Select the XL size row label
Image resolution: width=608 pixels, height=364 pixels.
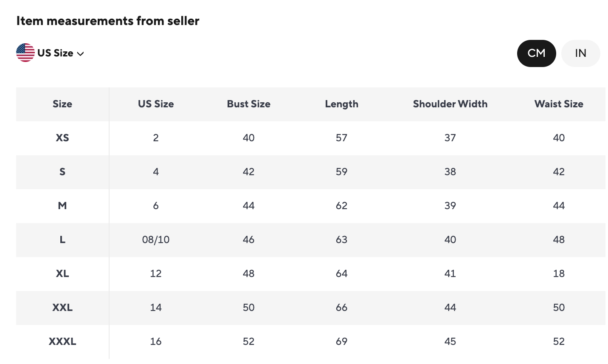pos(62,274)
